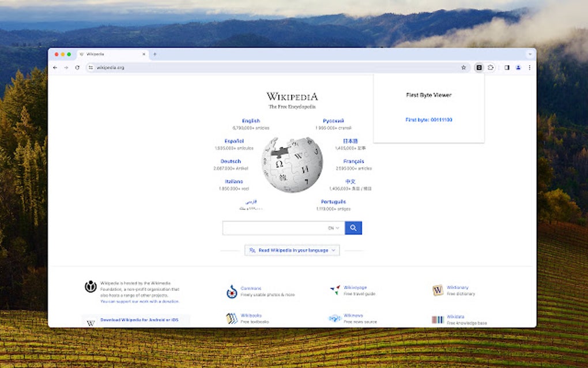
Task: Open site information in the address bar
Action: pos(91,67)
